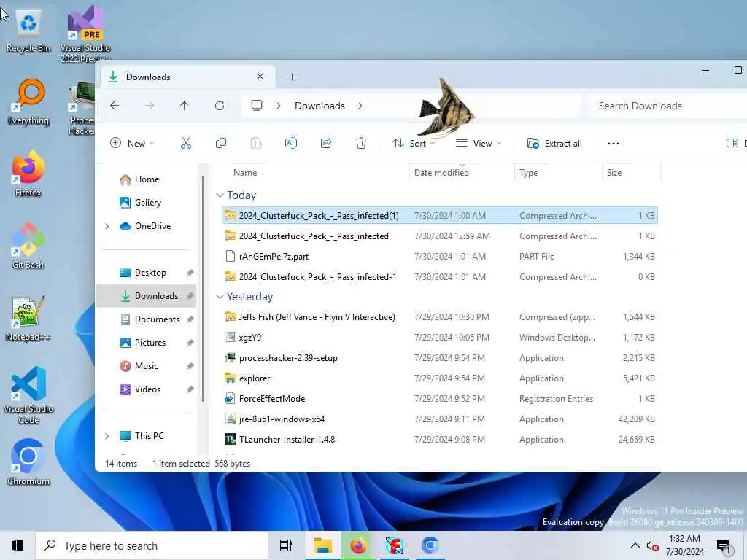The height and width of the screenshot is (560, 747).
Task: Click the Search Downloads field
Action: 667,106
